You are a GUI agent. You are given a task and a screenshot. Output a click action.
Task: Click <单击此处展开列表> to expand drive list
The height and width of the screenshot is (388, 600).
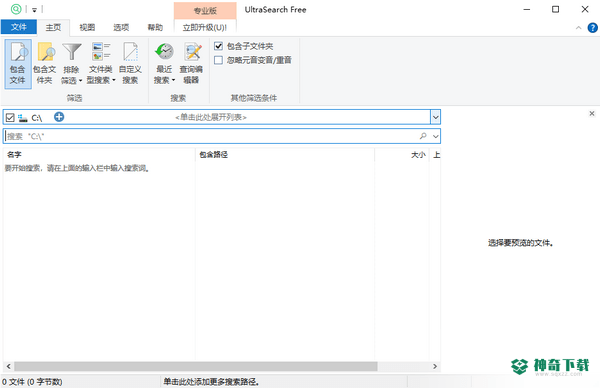coord(210,117)
